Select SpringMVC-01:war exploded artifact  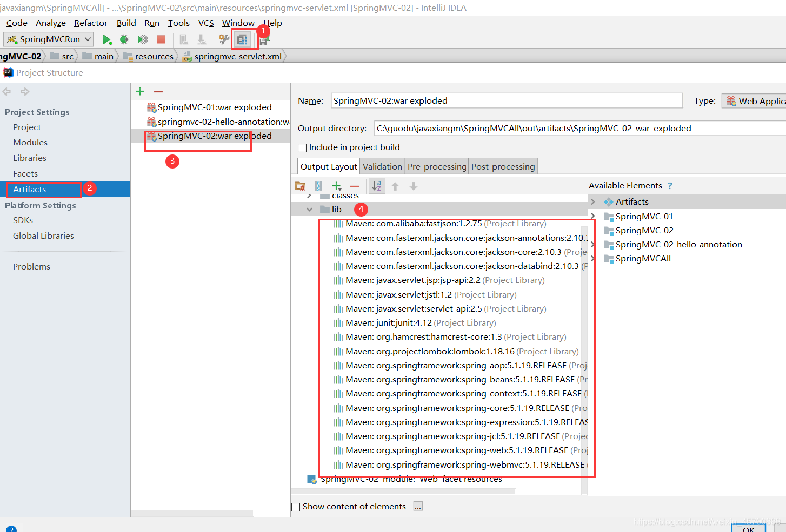(210, 107)
